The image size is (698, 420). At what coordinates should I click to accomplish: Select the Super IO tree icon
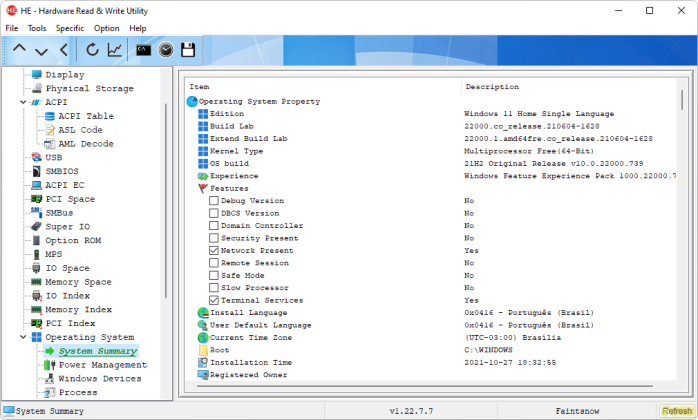point(37,226)
